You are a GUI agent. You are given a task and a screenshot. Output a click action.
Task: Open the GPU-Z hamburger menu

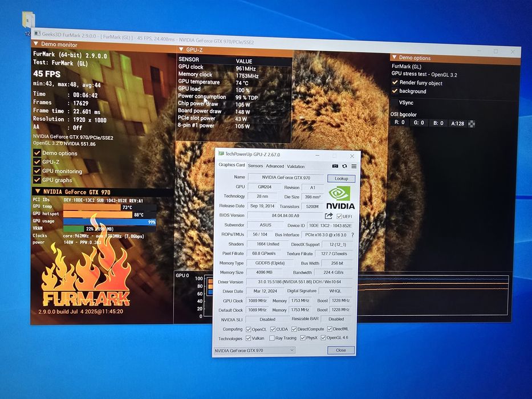pos(354,166)
